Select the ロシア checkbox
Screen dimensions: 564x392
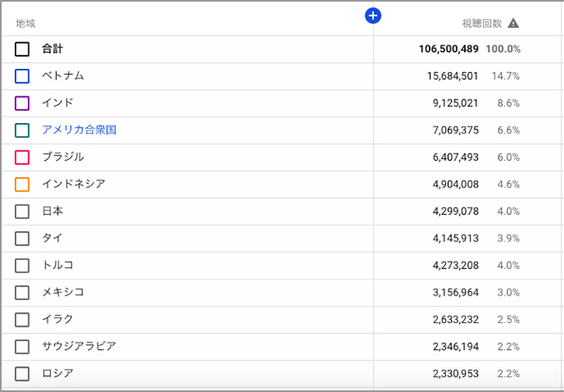click(22, 374)
